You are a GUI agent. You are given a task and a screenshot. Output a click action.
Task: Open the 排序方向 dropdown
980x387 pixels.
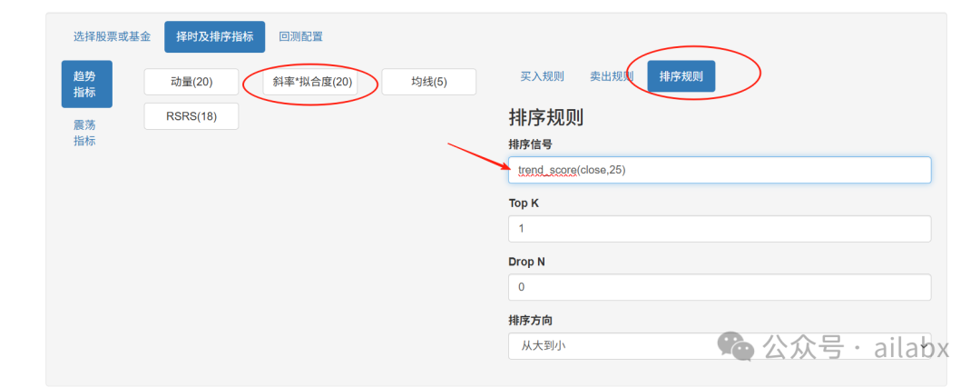720,346
